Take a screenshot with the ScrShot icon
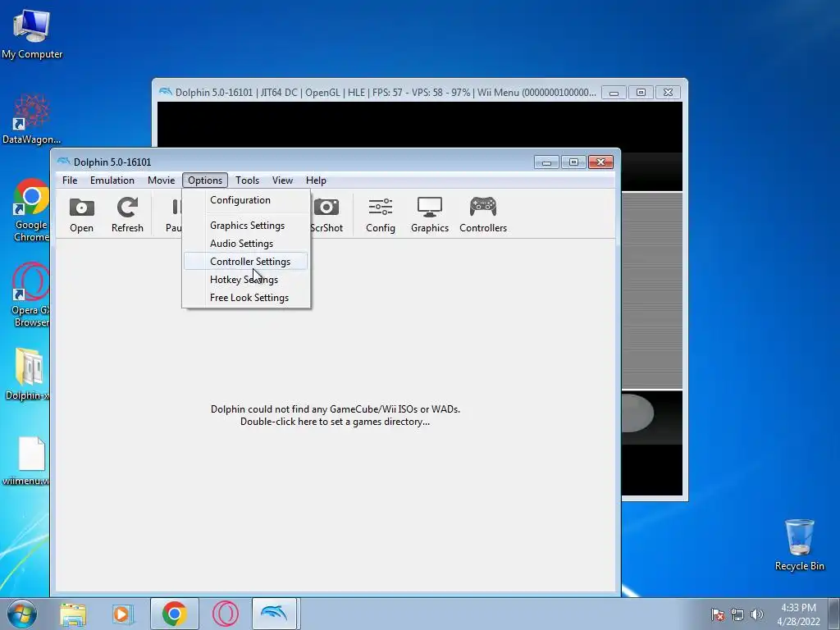The height and width of the screenshot is (630, 840). pyautogui.click(x=326, y=214)
